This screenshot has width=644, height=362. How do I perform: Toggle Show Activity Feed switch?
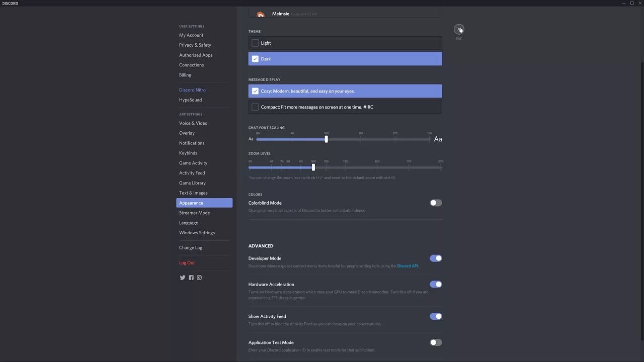(436, 317)
